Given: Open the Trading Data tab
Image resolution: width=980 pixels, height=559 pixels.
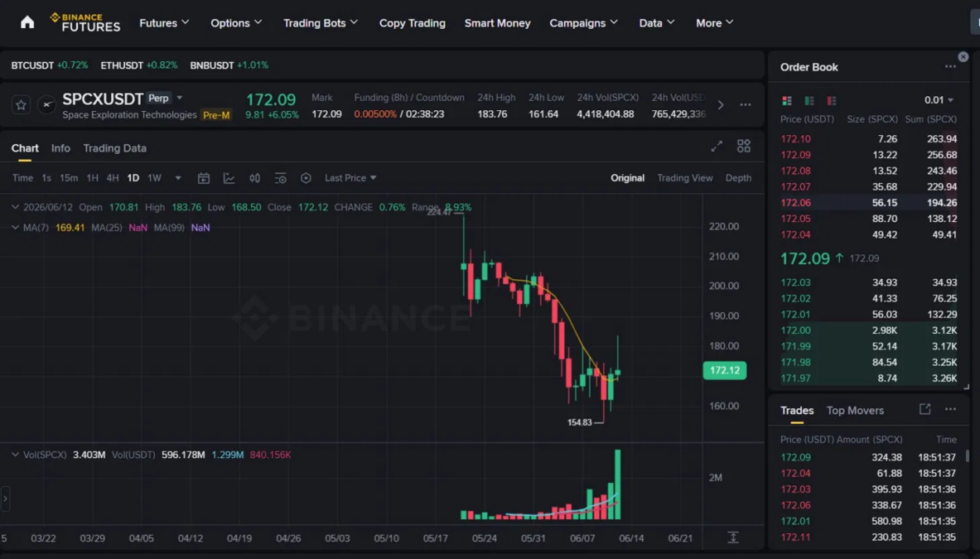Looking at the screenshot, I should pyautogui.click(x=115, y=148).
